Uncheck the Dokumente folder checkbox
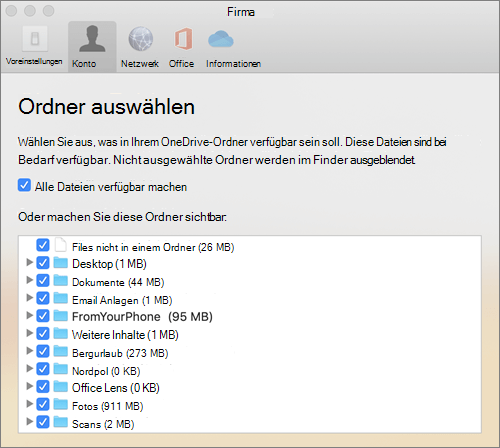 point(43,280)
